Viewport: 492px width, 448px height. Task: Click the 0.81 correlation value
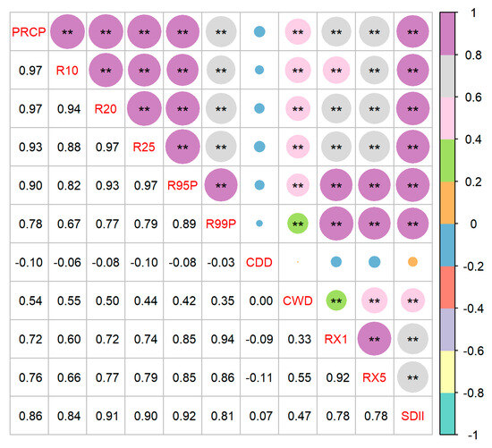[x=223, y=417]
